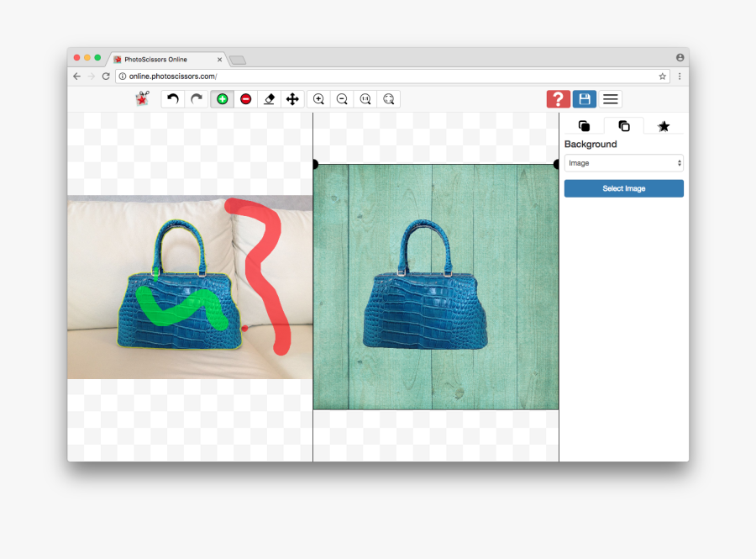This screenshot has height=559, width=756.
Task: Zoom in using the magnifier icon
Action: (x=318, y=98)
